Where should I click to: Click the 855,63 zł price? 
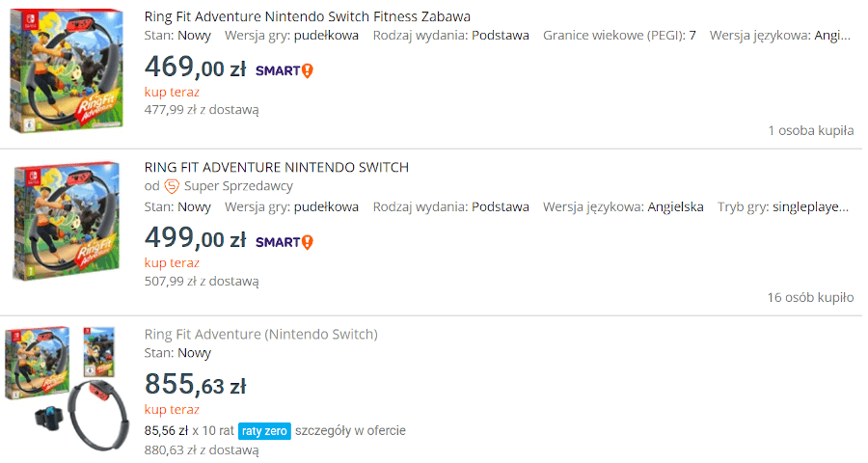(x=195, y=384)
